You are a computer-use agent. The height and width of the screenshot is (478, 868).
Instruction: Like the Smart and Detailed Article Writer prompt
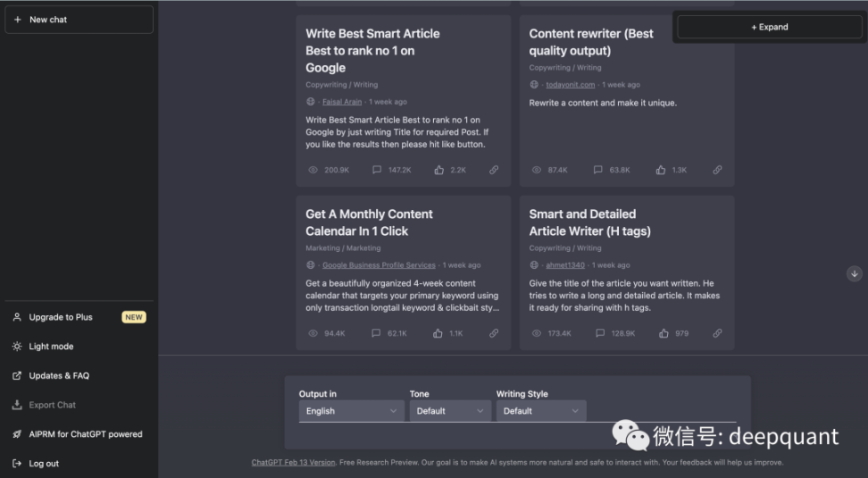(664, 333)
